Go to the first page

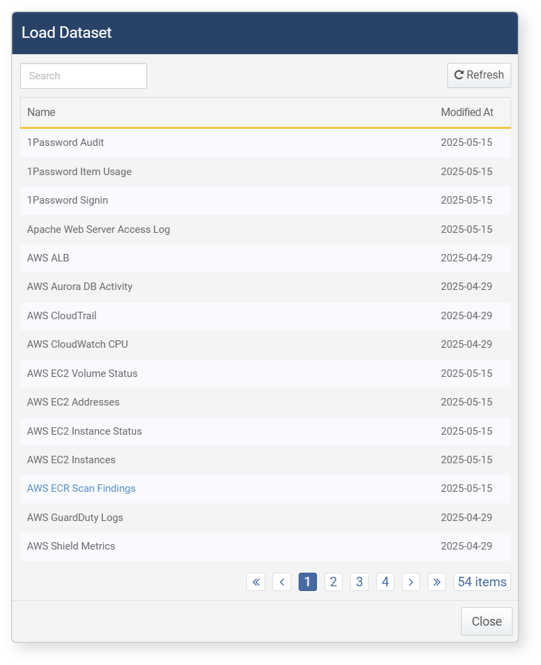tap(256, 582)
